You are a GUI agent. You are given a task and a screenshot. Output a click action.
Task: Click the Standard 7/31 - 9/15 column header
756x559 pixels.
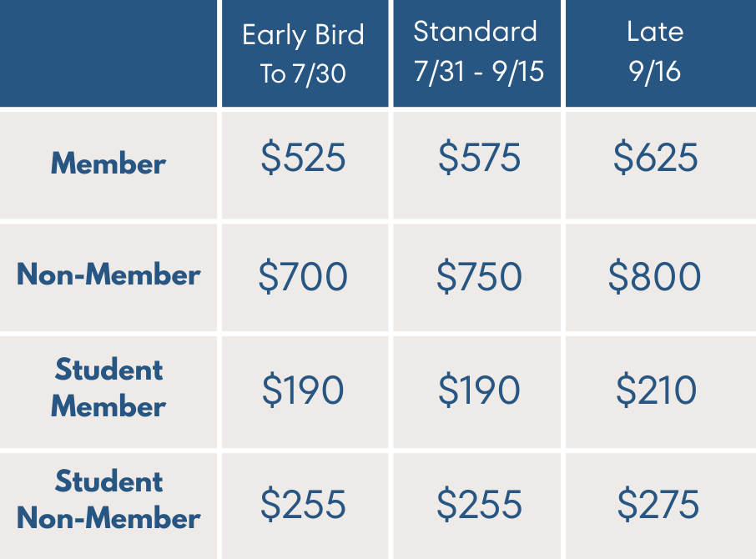[478, 52]
